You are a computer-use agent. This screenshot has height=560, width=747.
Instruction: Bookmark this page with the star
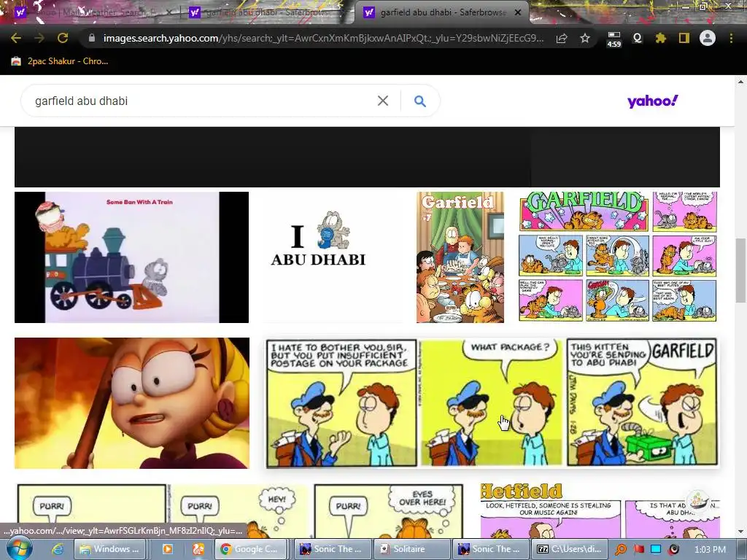pyautogui.click(x=585, y=39)
